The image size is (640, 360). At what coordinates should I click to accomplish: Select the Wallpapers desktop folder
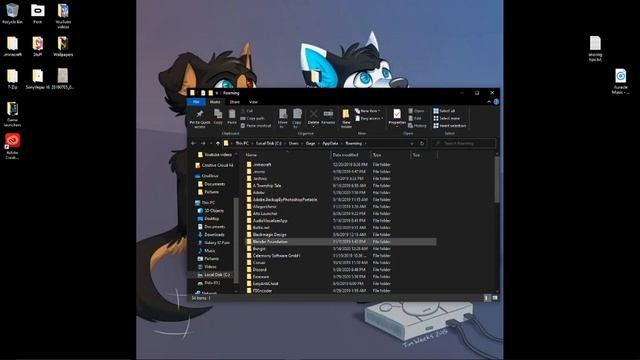pos(63,46)
